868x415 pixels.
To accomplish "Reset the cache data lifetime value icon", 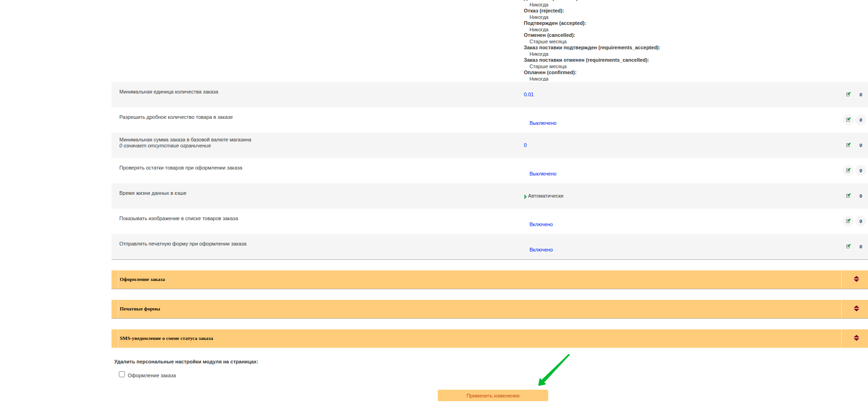I will point(861,196).
